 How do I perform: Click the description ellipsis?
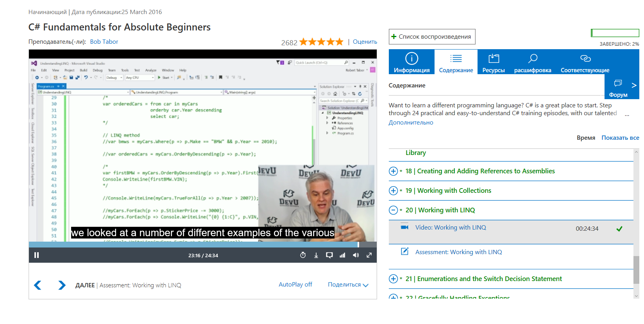(x=627, y=115)
